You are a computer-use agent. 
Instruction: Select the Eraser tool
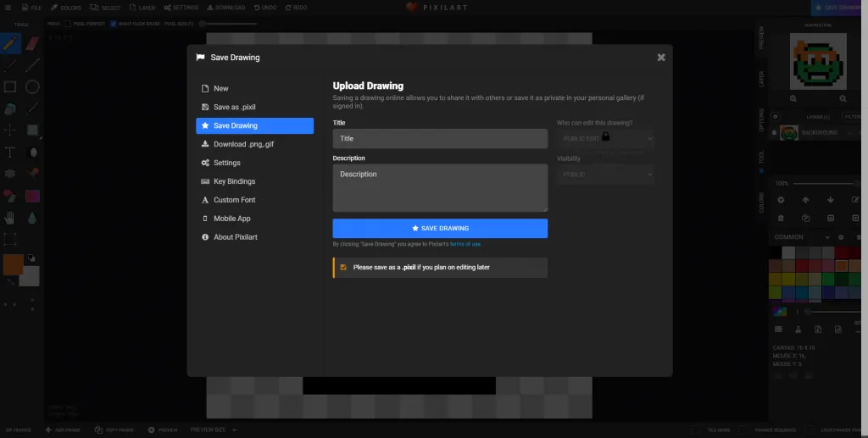click(x=33, y=44)
